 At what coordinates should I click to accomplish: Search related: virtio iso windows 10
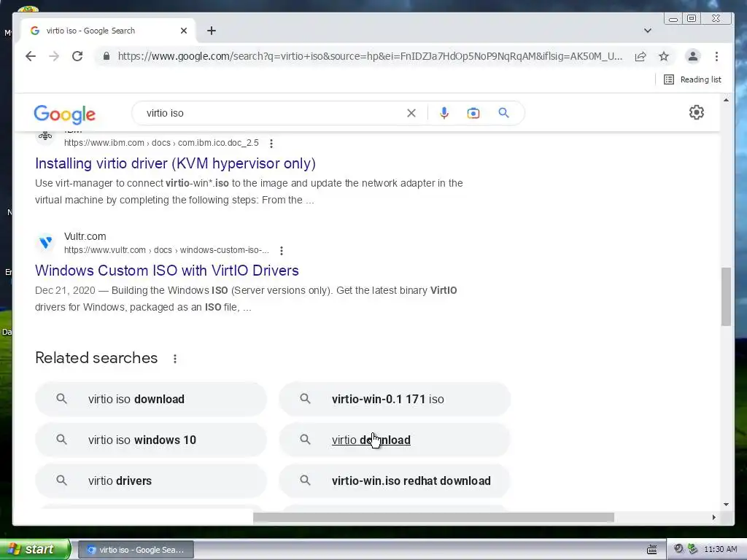point(150,440)
